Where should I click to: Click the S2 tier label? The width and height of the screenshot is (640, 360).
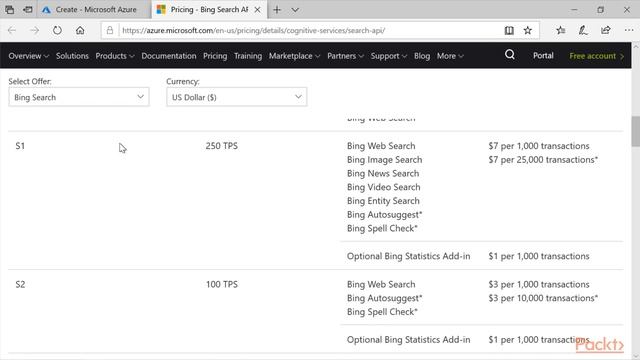[20, 284]
